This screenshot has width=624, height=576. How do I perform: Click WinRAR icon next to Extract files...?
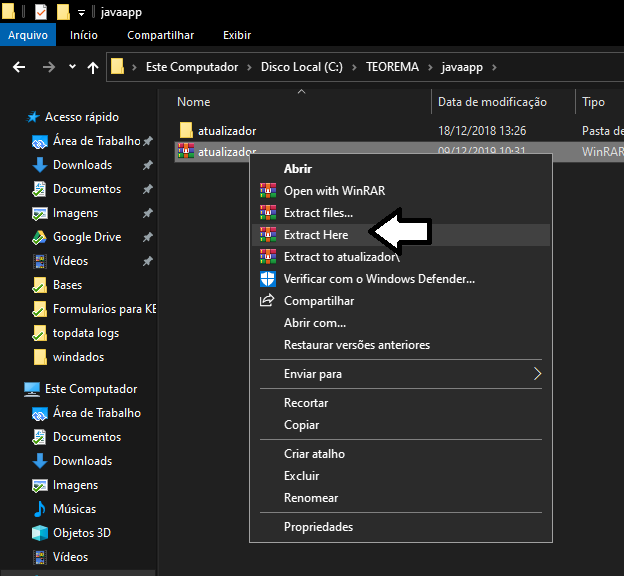(268, 213)
